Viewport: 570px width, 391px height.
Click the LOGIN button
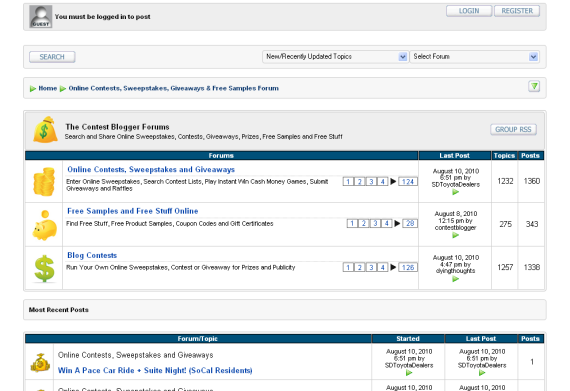click(x=469, y=11)
